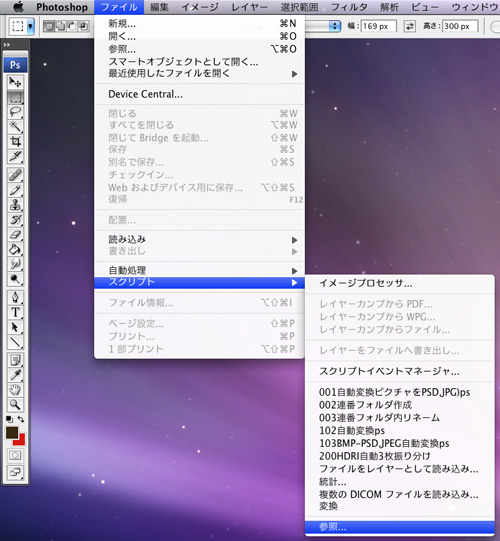Open the 解析 menu
Image resolution: width=500 pixels, height=541 pixels.
[x=389, y=7]
